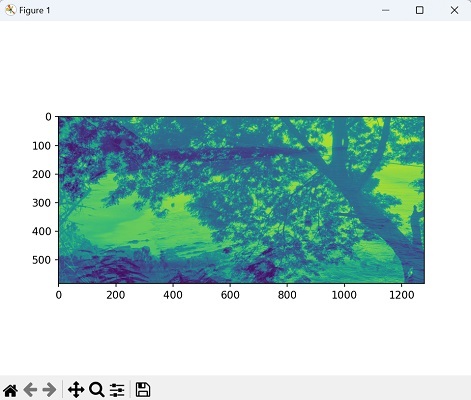471x400 pixels.
Task: Maximize the Figure 1 window
Action: pyautogui.click(x=420, y=10)
